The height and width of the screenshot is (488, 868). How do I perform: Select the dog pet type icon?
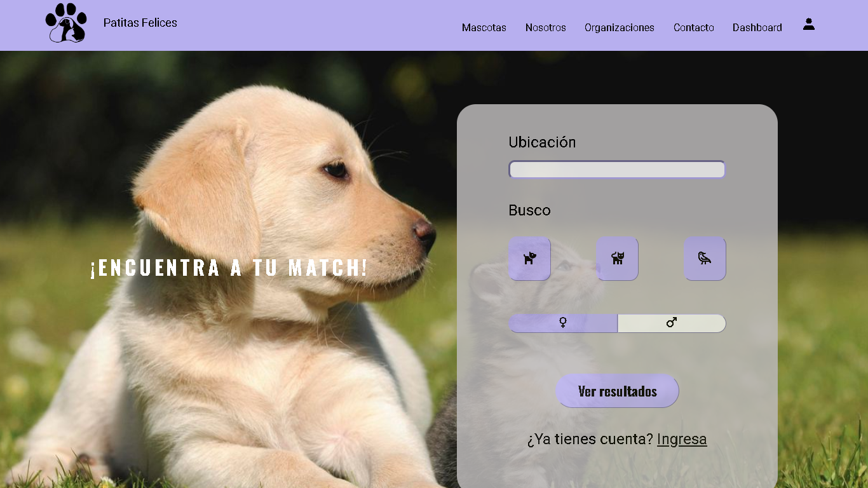529,258
